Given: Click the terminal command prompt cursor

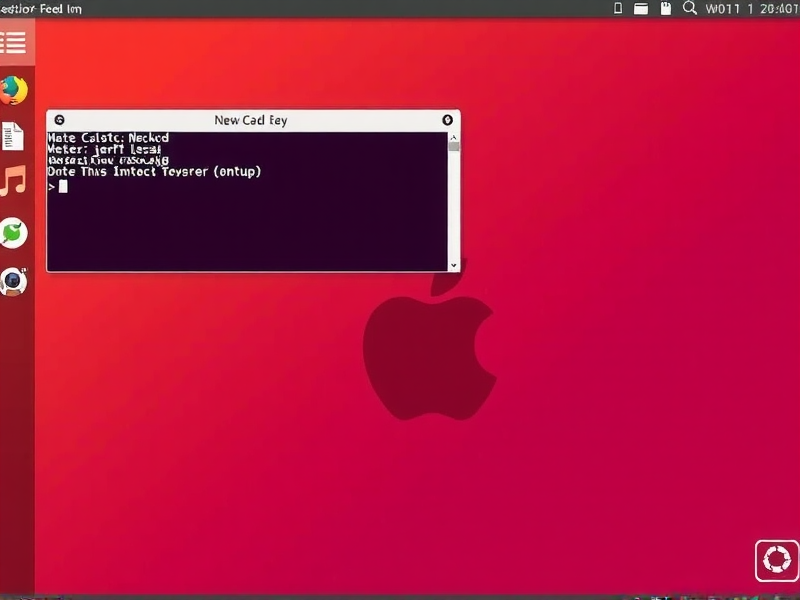Looking at the screenshot, I should (62, 185).
